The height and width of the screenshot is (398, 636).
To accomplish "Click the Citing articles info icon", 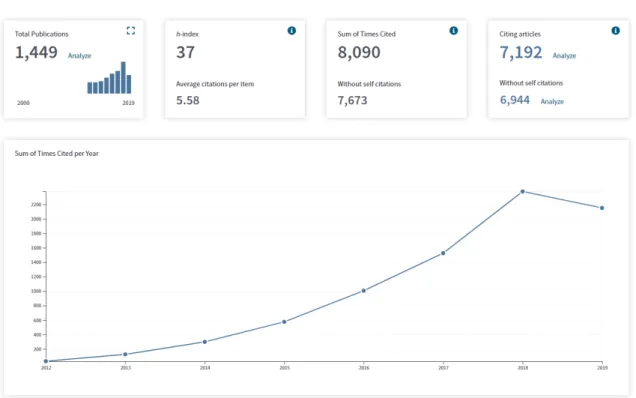I will click(615, 30).
